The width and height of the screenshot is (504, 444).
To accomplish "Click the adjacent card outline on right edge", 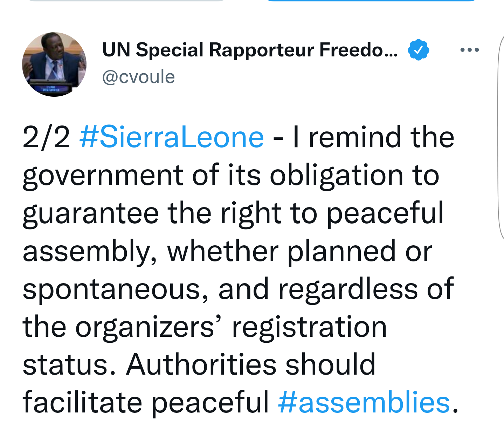I will tap(500, 140).
